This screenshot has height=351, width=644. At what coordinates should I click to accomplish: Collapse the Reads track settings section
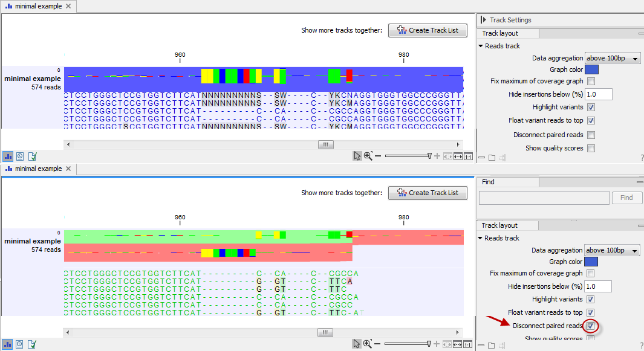480,45
